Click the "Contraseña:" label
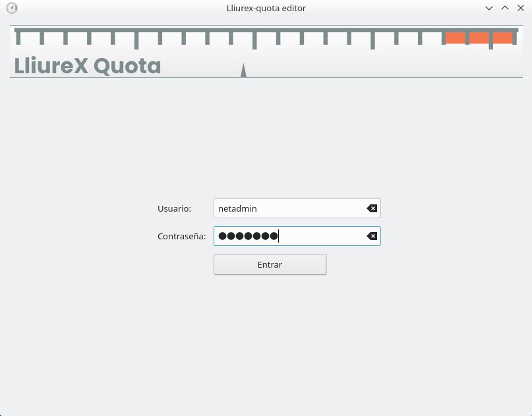Image resolution: width=532 pixels, height=416 pixels. click(x=181, y=236)
